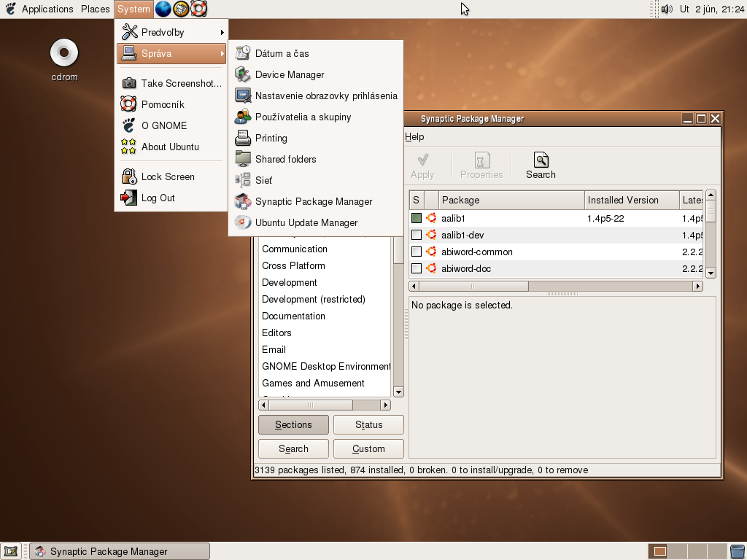Click the Status filter button
The image size is (747, 560).
click(x=368, y=425)
